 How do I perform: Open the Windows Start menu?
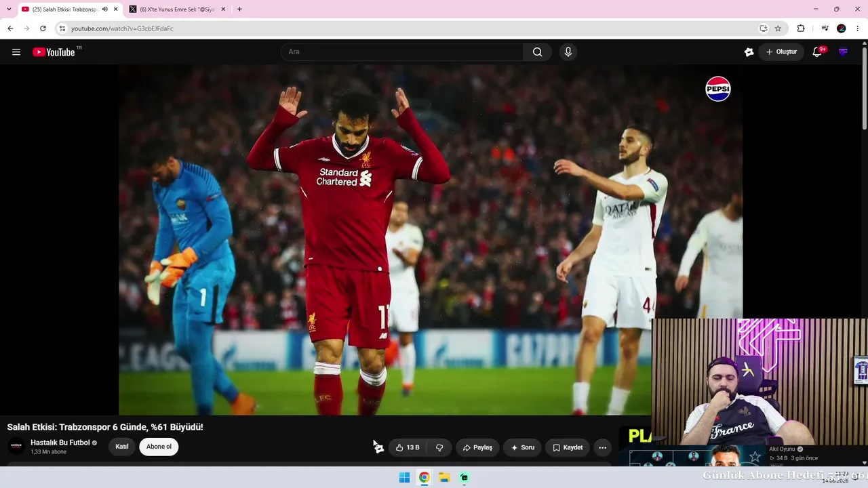[404, 477]
